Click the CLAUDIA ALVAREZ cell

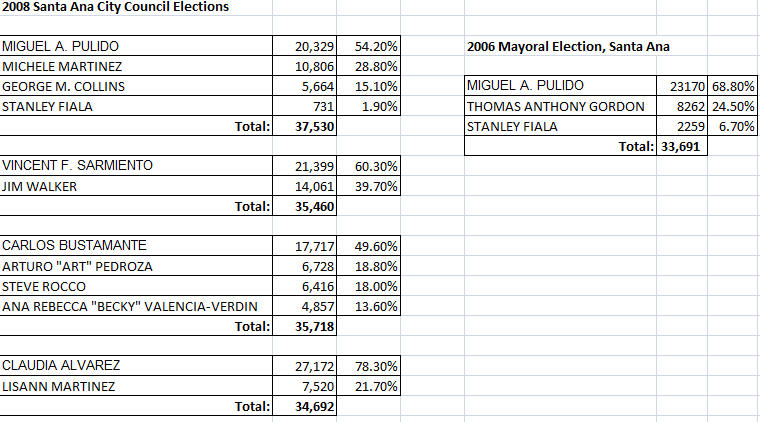pos(136,366)
